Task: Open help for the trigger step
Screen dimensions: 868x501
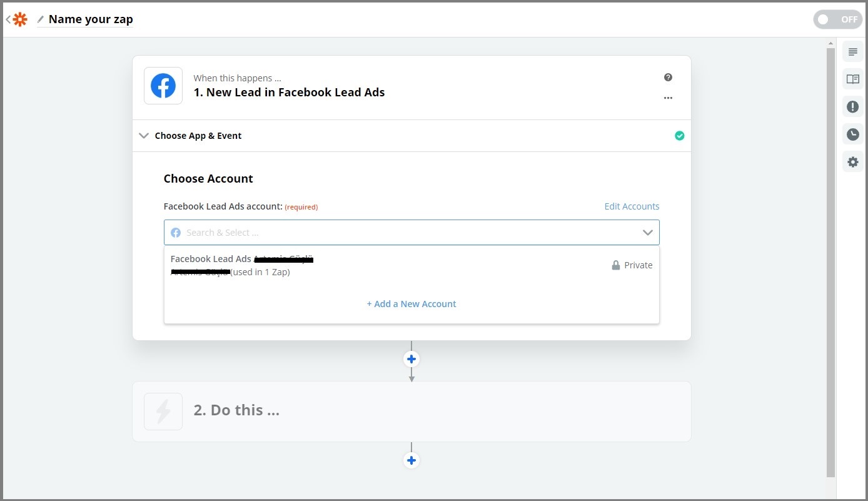Action: pyautogui.click(x=668, y=78)
